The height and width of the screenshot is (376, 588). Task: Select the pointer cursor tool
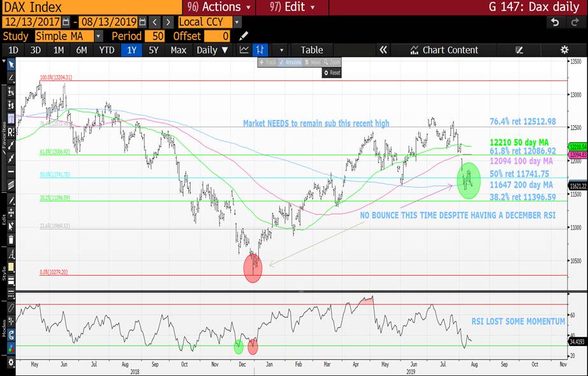11,65
